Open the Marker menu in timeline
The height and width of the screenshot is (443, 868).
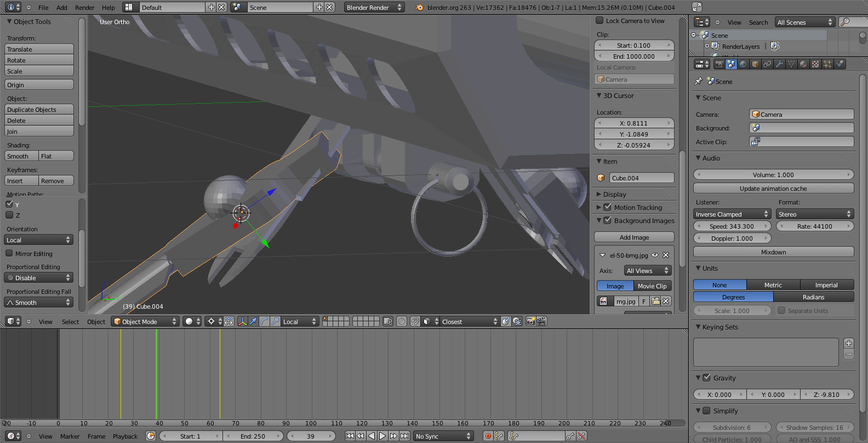70,436
